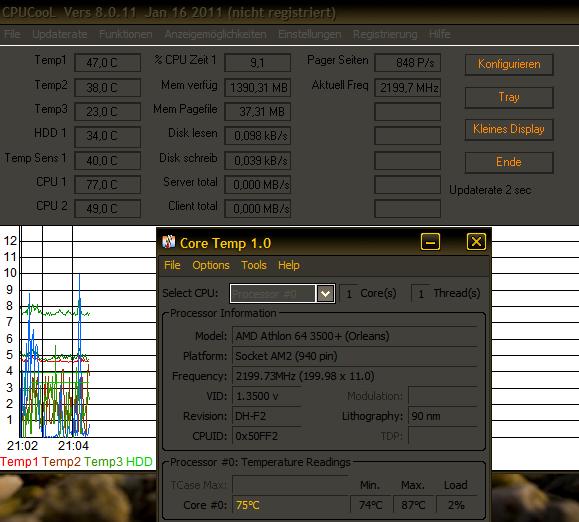Click the Temp2 value 38,0 C
579x522 pixels.
[107, 87]
